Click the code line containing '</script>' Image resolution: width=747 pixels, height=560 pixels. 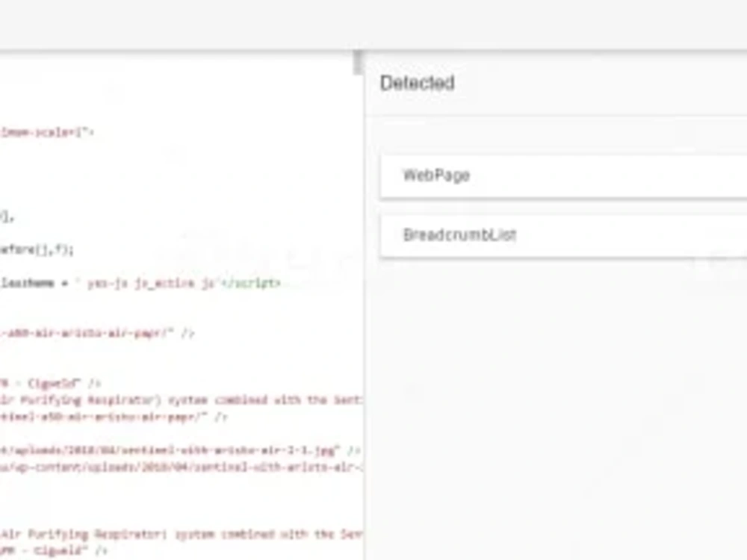pyautogui.click(x=140, y=283)
